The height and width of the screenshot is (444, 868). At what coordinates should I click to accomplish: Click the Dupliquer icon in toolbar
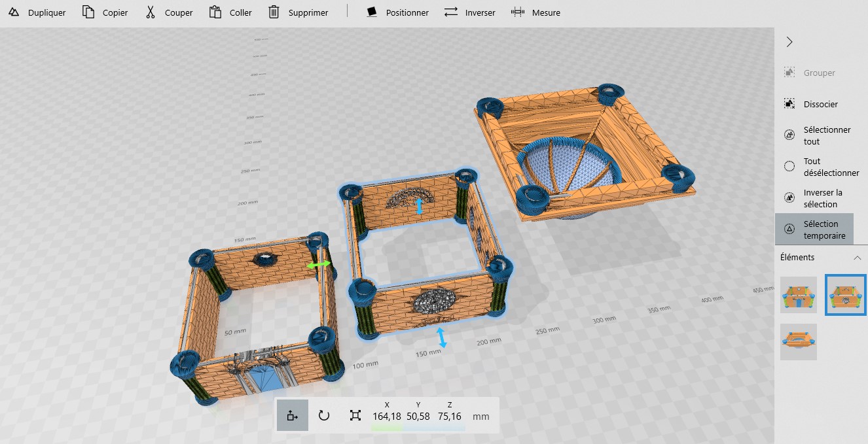[x=14, y=12]
